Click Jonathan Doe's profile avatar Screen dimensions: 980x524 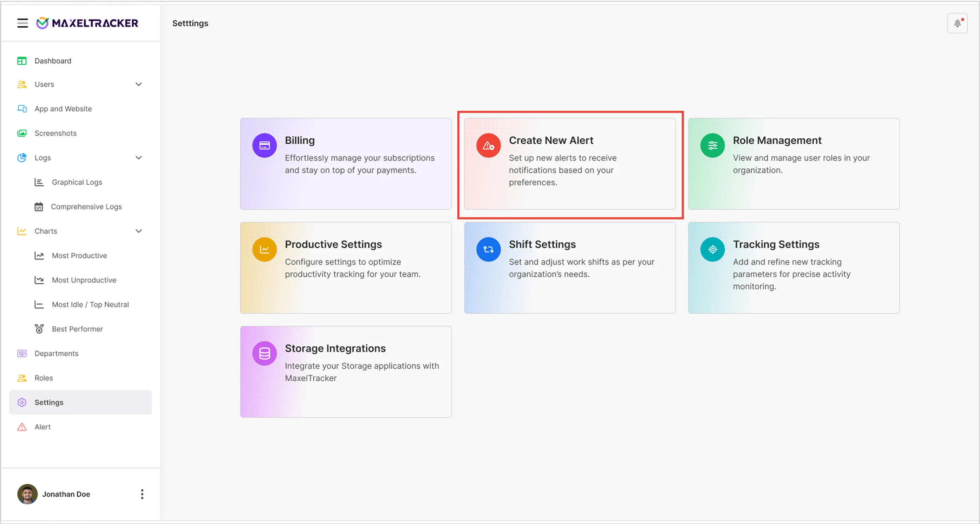pyautogui.click(x=27, y=494)
